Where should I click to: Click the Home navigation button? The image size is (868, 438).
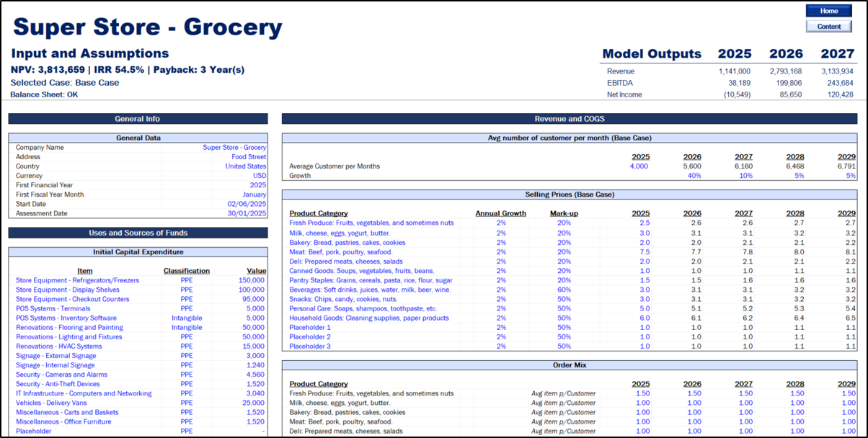click(829, 11)
